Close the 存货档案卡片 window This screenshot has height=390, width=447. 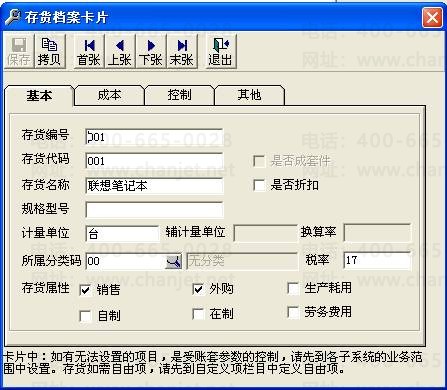pyautogui.click(x=432, y=17)
